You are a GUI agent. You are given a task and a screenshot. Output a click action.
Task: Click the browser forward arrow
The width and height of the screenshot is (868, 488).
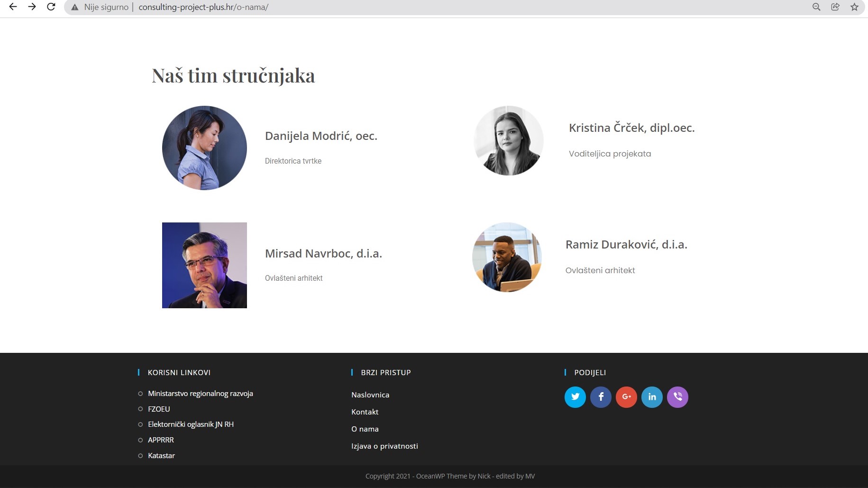(32, 7)
